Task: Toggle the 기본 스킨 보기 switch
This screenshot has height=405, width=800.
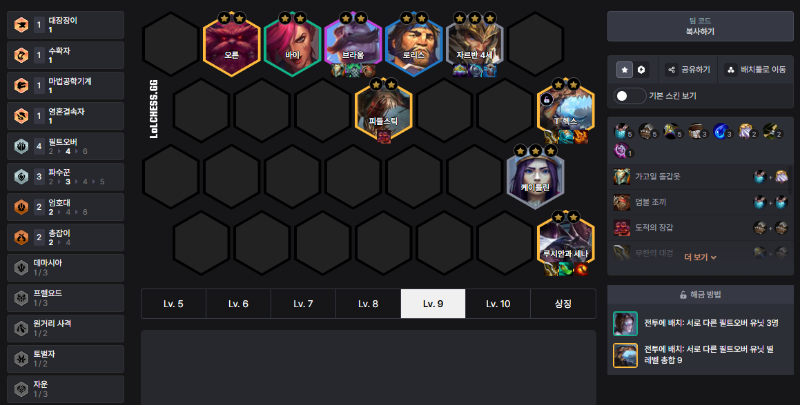Action: 629,96
